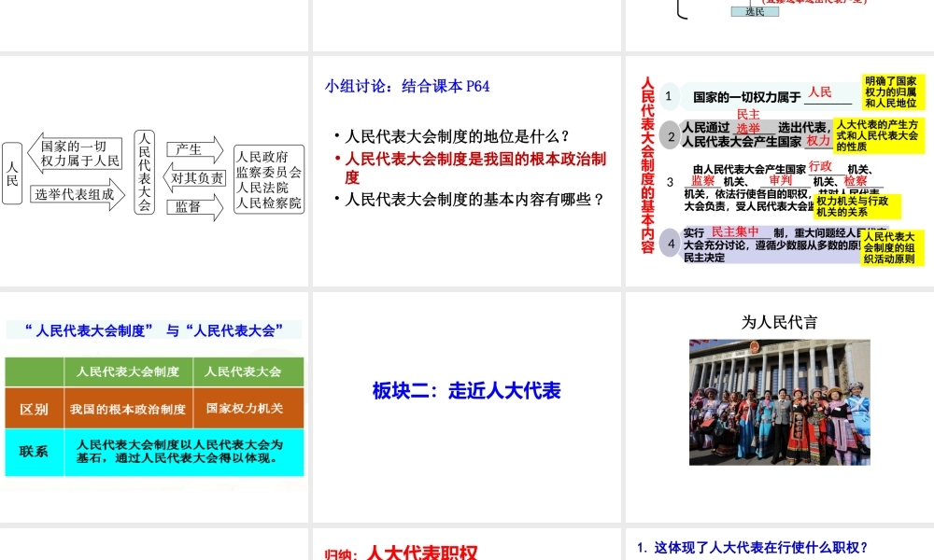This screenshot has height=560, width=934.
Task: Click the arrow labeled 国家的一切权力属于人民
Action: (75, 154)
